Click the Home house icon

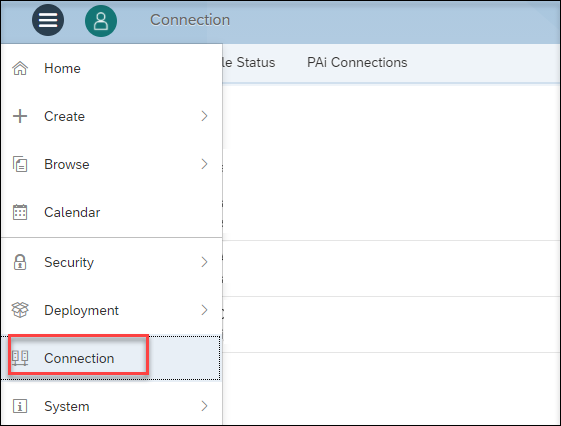[x=20, y=68]
